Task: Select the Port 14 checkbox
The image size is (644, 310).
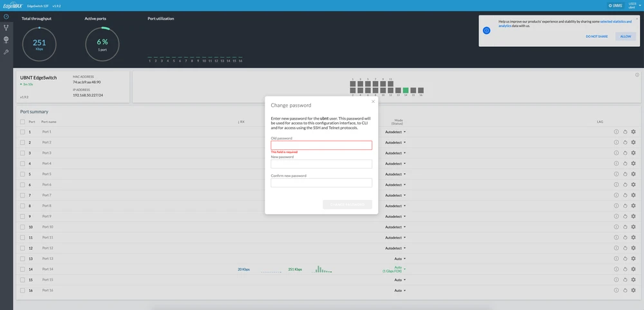Action: point(23,269)
